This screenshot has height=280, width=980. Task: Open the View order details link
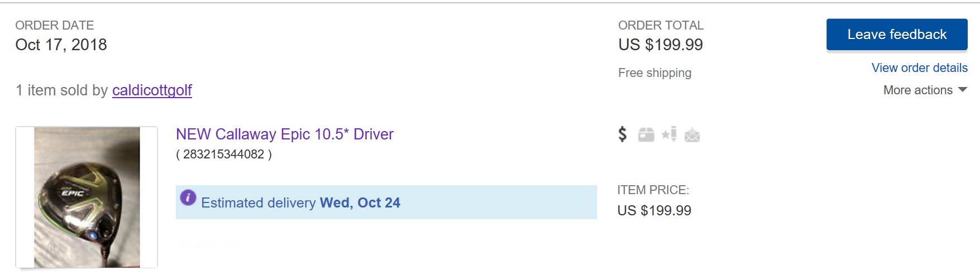(919, 68)
